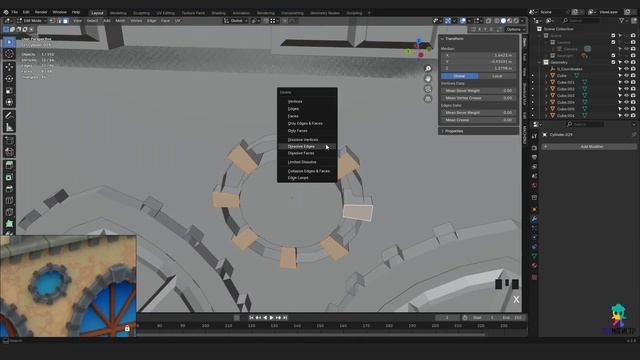Click the viewport zoom magnifier icon

pos(428,69)
